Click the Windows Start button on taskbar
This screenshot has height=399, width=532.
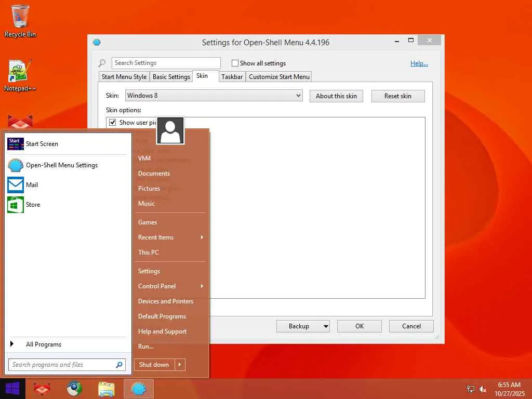[12, 389]
